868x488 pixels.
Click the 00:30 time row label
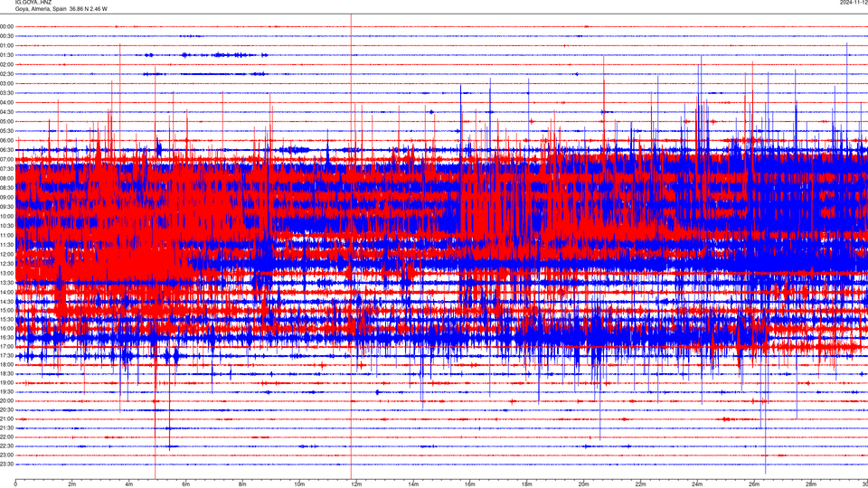click(7, 36)
